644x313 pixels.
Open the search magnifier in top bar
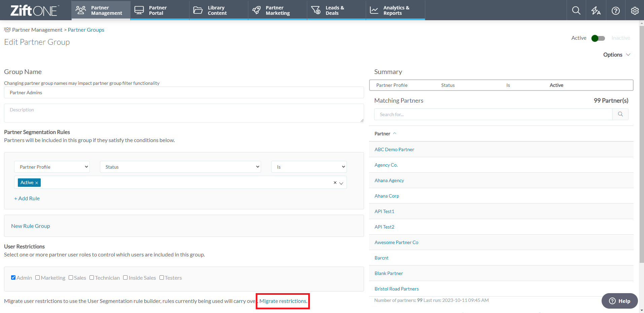576,10
